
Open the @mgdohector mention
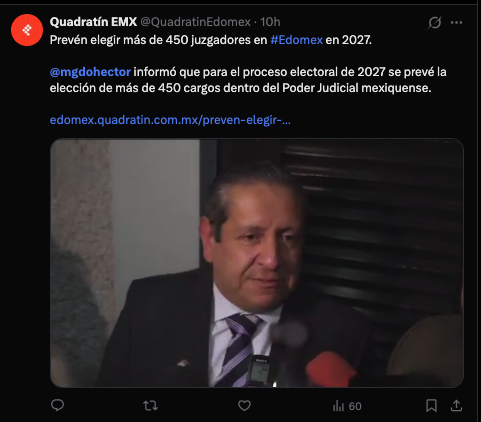(90, 72)
